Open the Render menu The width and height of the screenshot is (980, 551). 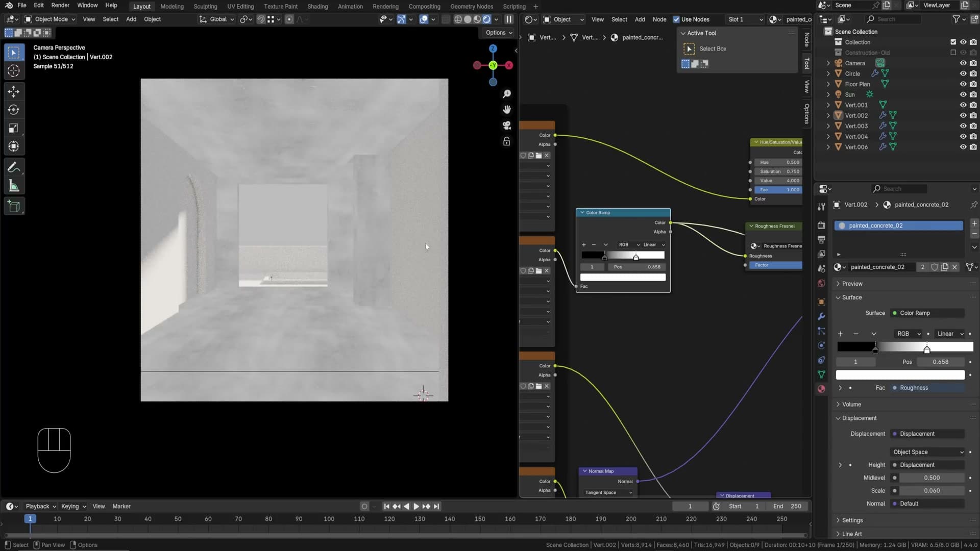click(60, 6)
